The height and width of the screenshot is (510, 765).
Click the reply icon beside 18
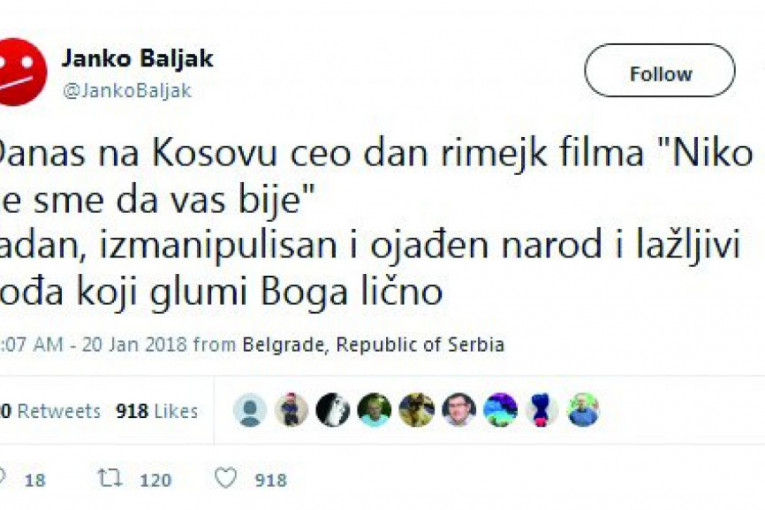click(1, 478)
